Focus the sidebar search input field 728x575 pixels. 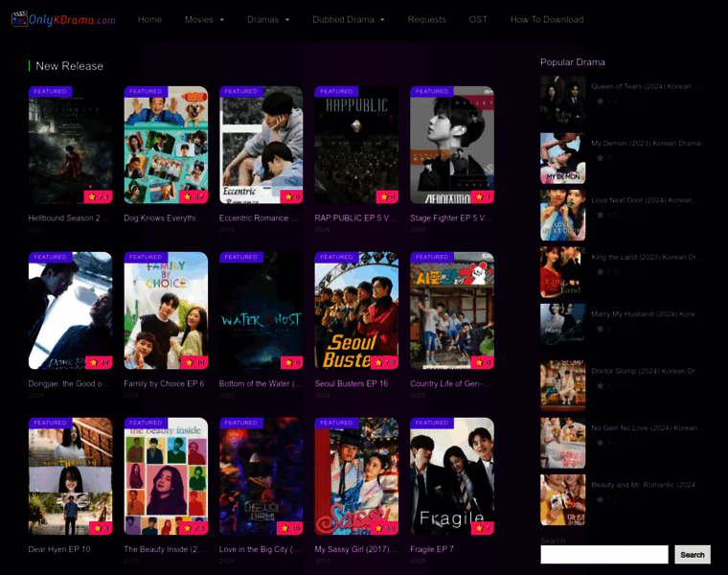(x=604, y=555)
